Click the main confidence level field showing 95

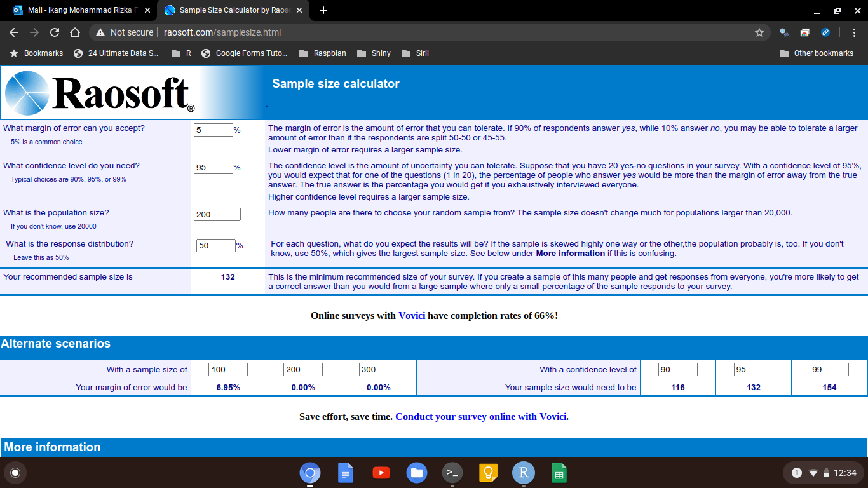point(214,168)
